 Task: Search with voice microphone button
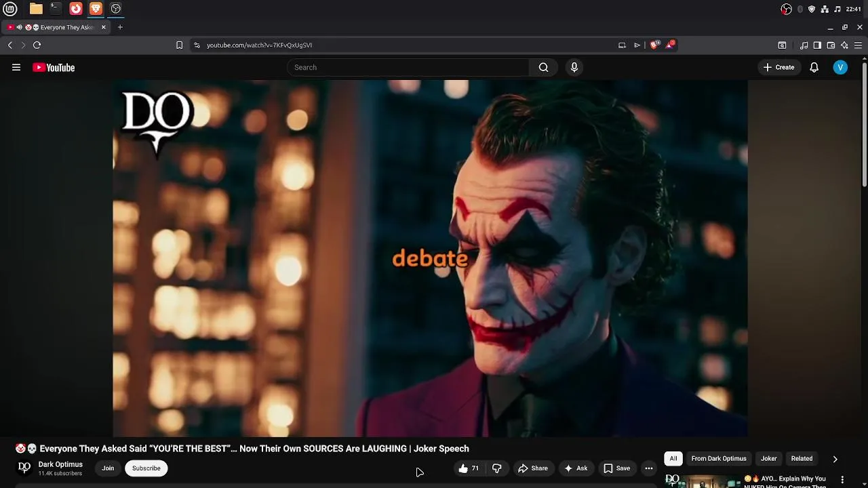click(574, 67)
